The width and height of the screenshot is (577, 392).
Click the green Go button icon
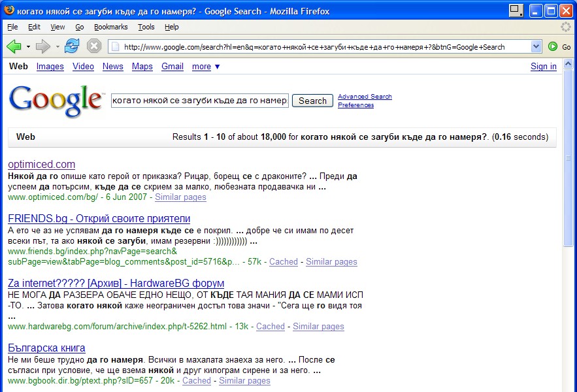(552, 46)
